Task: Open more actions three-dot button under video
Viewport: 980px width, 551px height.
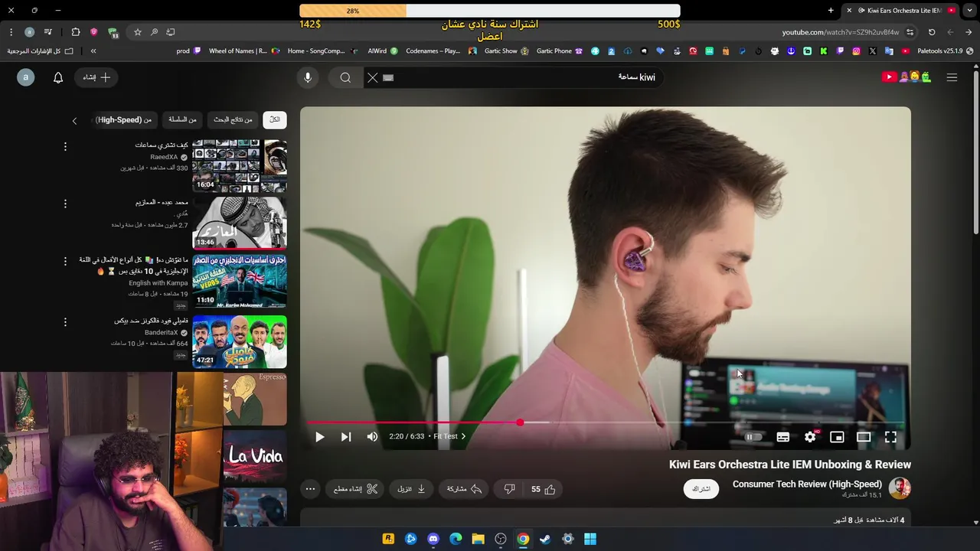Action: pyautogui.click(x=310, y=489)
